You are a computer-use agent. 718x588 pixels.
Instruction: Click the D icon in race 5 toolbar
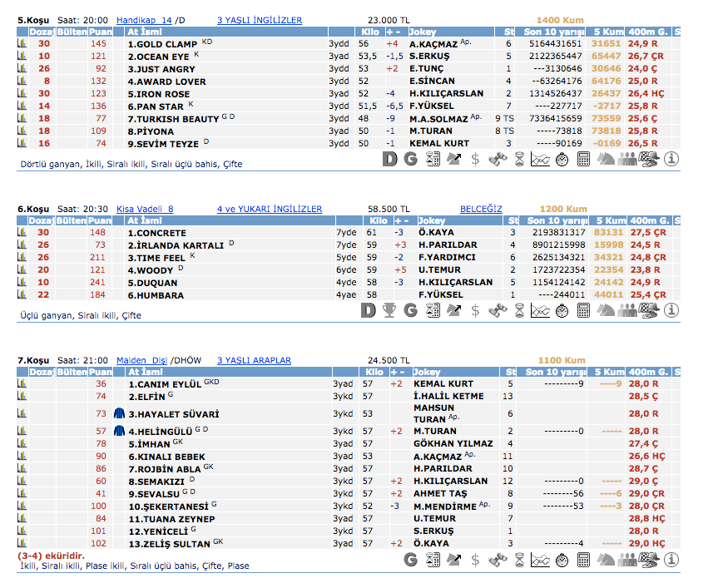click(389, 158)
